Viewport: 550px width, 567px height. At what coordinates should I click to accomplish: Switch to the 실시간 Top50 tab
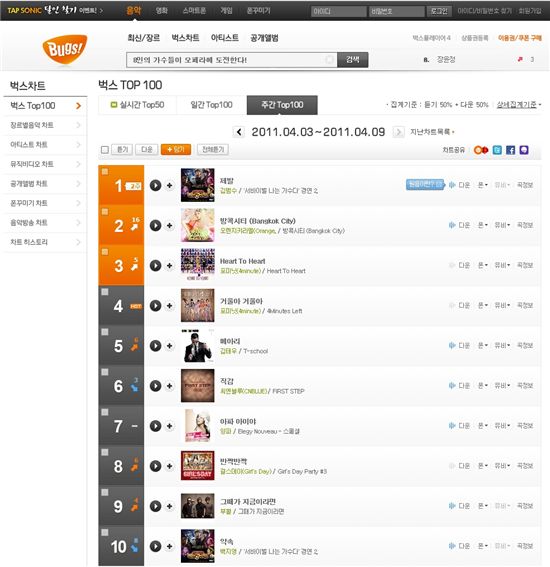coord(137,105)
